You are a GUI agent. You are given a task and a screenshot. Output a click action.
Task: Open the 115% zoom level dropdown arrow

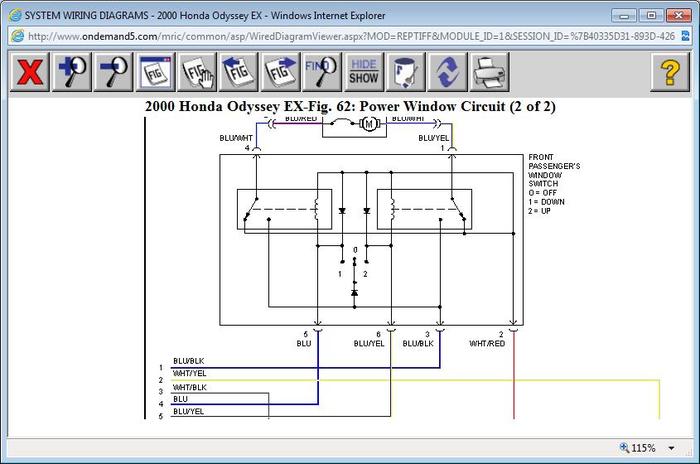pyautogui.click(x=671, y=448)
